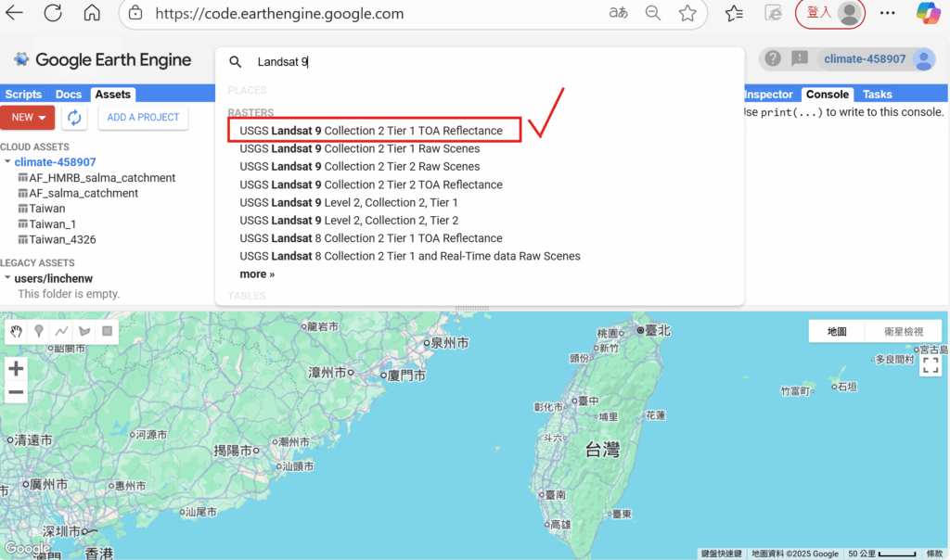Viewport: 950px width, 560px height.
Task: Click the Google logo on the map
Action: 27,548
